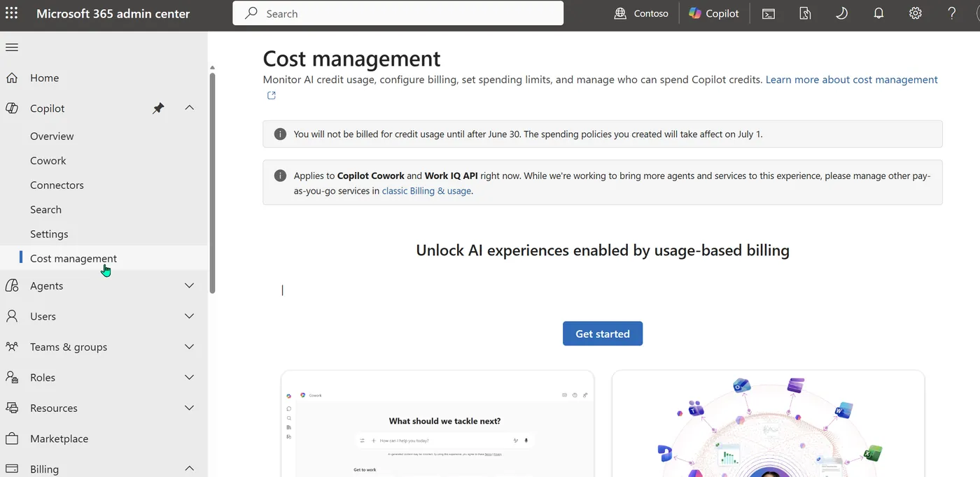Click the external link icon below the description
The image size is (980, 477).
pyautogui.click(x=272, y=96)
